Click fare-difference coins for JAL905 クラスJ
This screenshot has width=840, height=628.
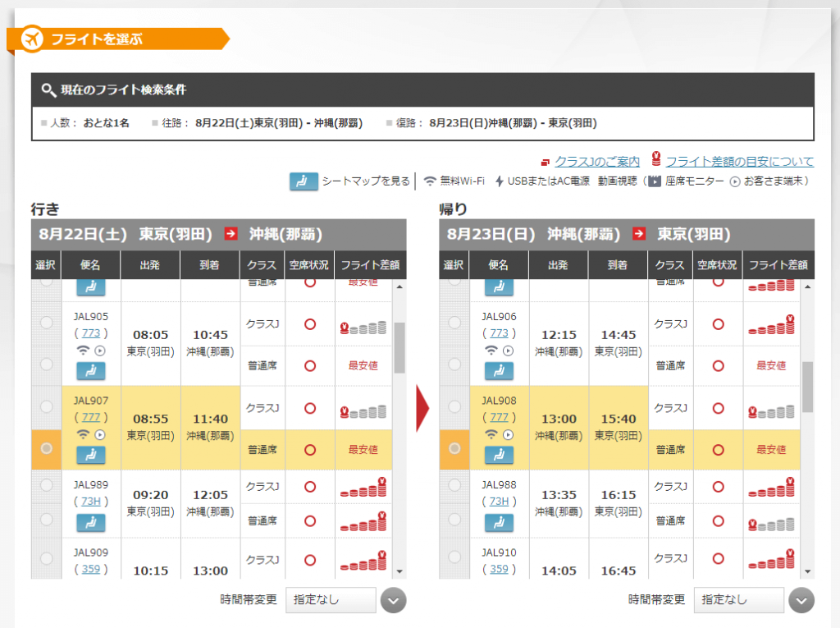coord(363,328)
